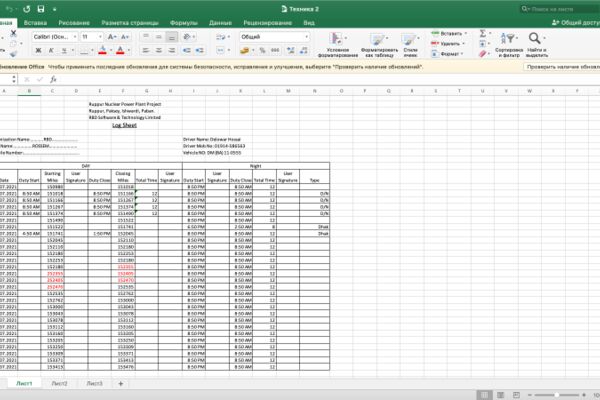The image size is (600, 400).
Task: Decrease decimal places
Action: [x=303, y=50]
